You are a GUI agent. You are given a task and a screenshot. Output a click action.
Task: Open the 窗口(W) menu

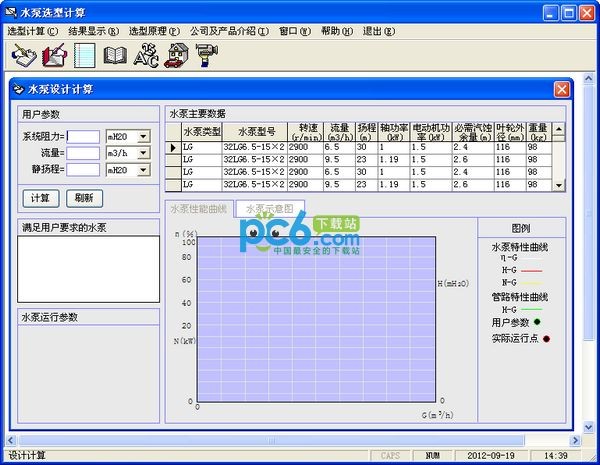point(295,31)
